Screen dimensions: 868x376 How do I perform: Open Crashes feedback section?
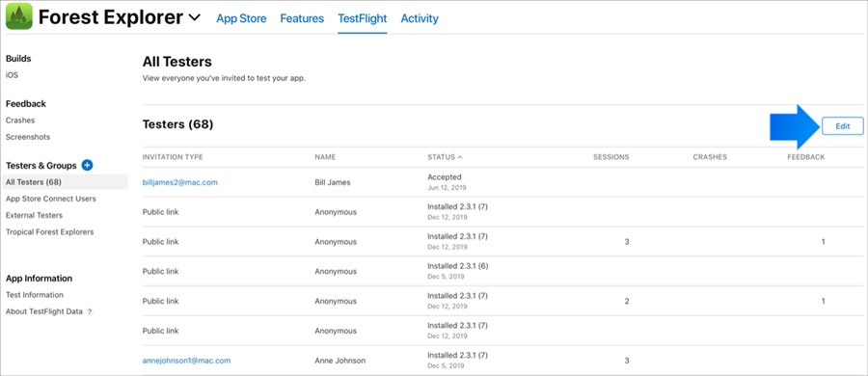20,121
